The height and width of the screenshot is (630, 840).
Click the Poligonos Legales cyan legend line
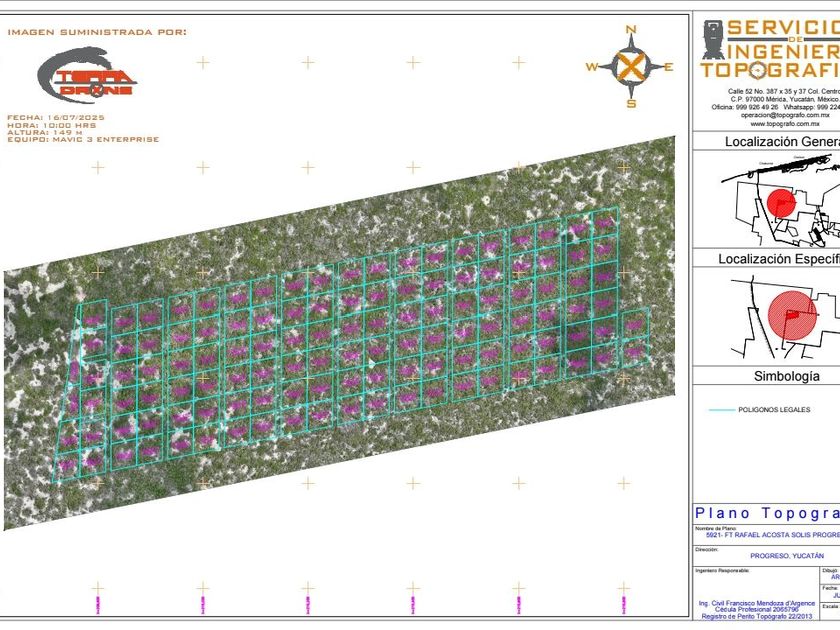721,410
